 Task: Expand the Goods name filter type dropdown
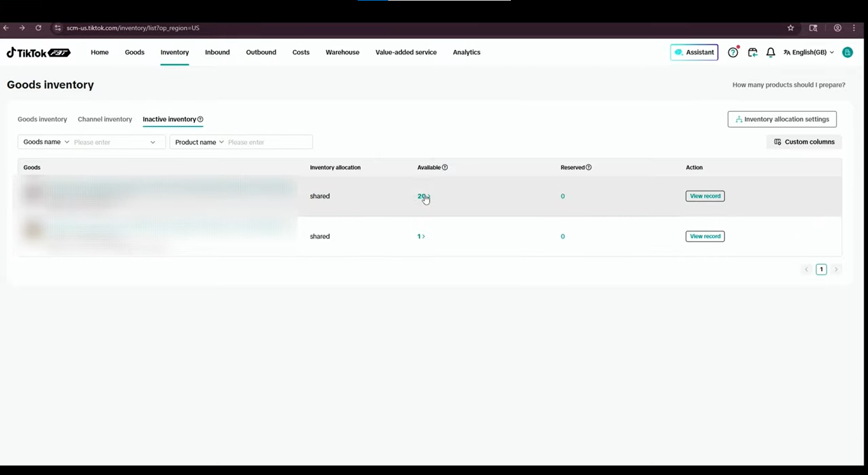tap(46, 142)
